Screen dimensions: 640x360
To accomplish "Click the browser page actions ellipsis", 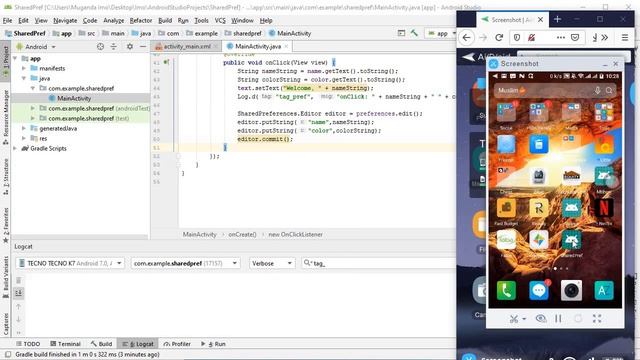I will click(x=561, y=38).
